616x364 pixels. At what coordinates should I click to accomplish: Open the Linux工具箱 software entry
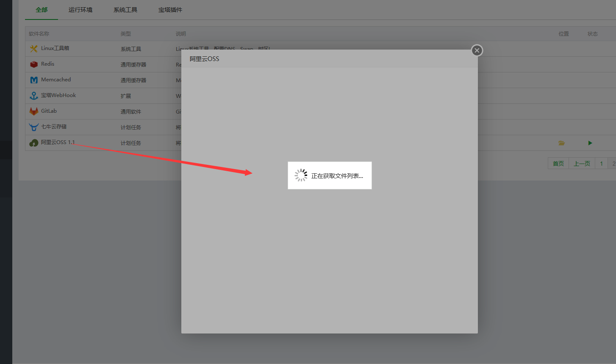point(55,48)
